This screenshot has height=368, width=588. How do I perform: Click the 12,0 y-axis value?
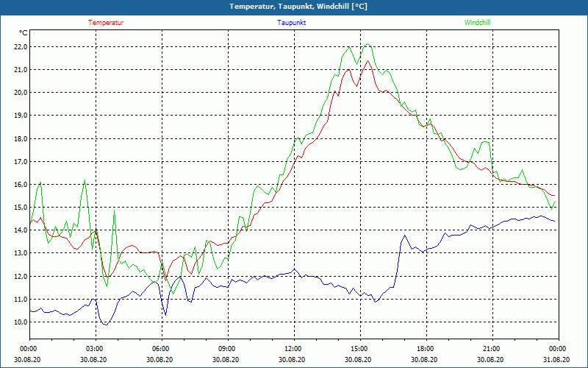21,277
